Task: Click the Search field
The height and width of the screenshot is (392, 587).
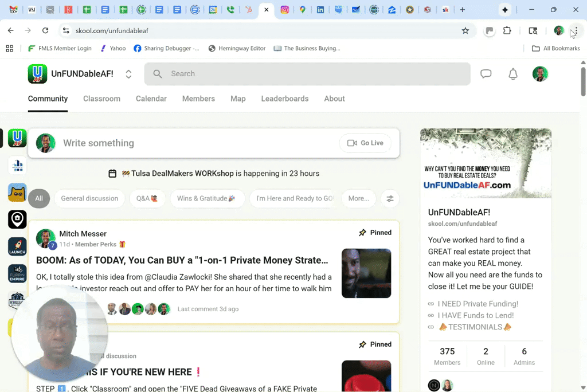Action: pyautogui.click(x=307, y=74)
